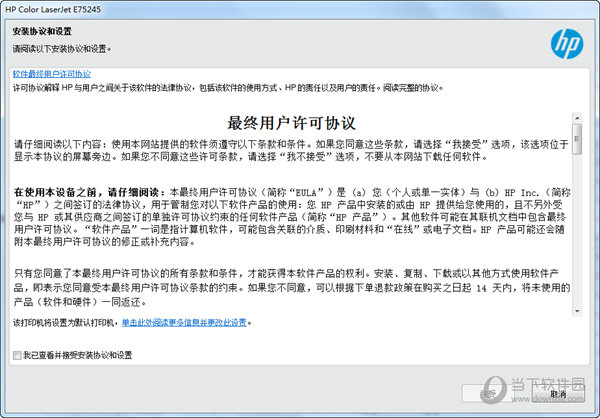Click the 最终用户许可协议 heading

click(291, 123)
